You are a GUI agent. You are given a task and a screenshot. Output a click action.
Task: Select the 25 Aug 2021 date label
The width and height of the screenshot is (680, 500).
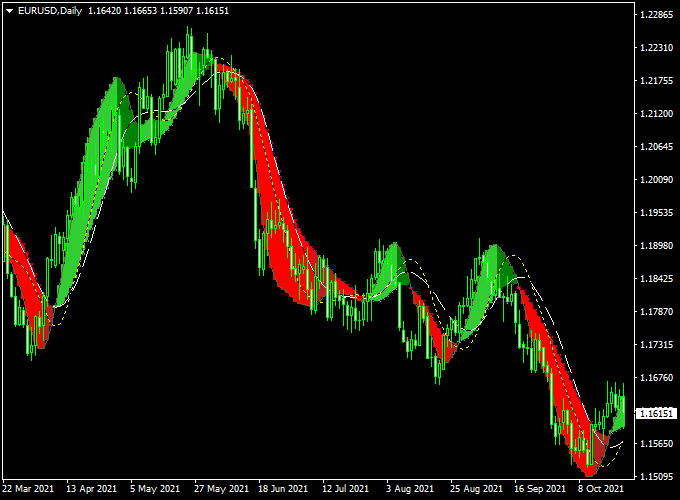(476, 489)
